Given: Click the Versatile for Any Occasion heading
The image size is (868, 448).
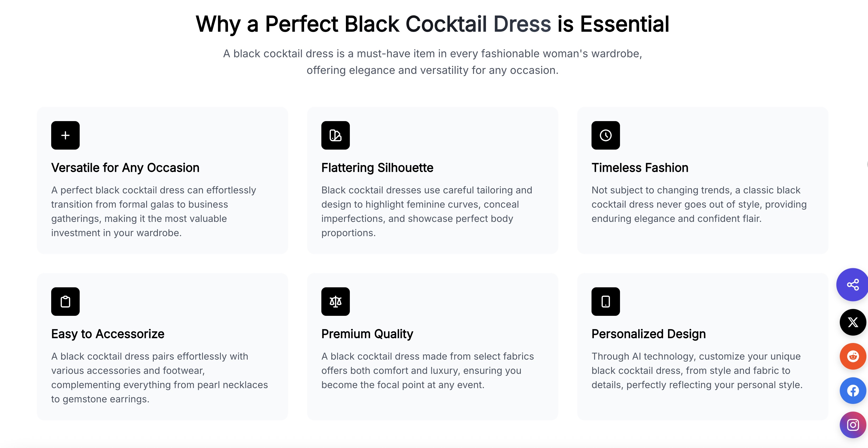Looking at the screenshot, I should (125, 168).
